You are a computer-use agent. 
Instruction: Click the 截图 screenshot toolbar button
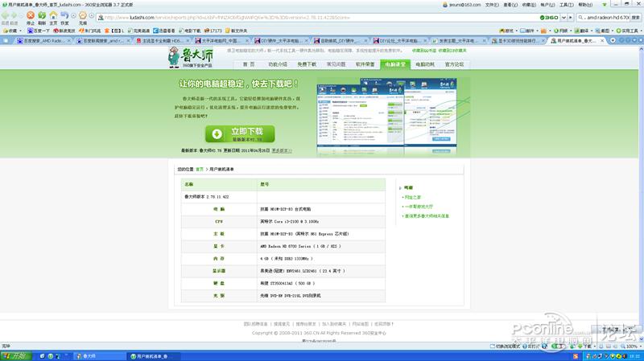(x=603, y=31)
